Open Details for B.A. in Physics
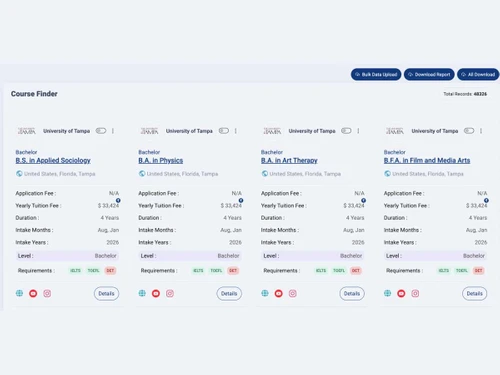Viewport: 500px width, 375px height. tap(229, 294)
